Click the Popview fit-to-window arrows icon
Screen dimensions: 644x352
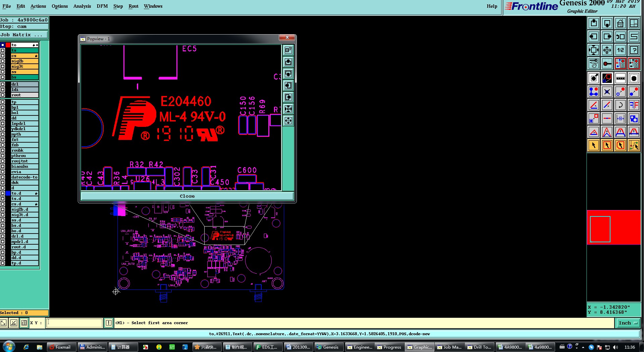pos(288,109)
